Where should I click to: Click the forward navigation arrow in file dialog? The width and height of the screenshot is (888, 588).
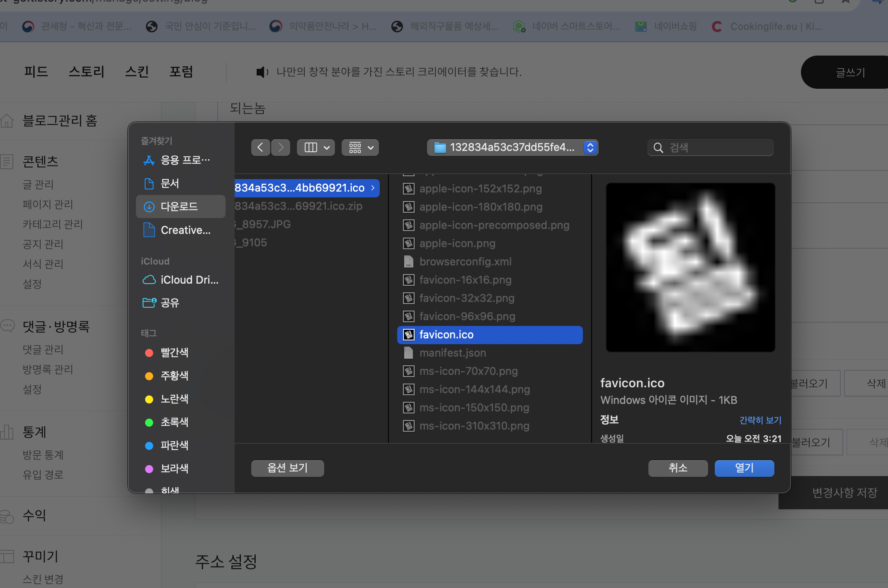281,148
